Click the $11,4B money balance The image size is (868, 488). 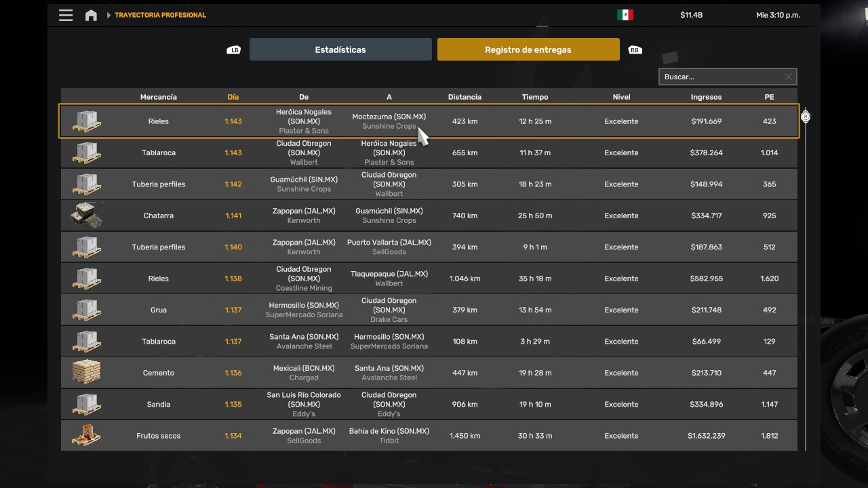pyautogui.click(x=691, y=15)
